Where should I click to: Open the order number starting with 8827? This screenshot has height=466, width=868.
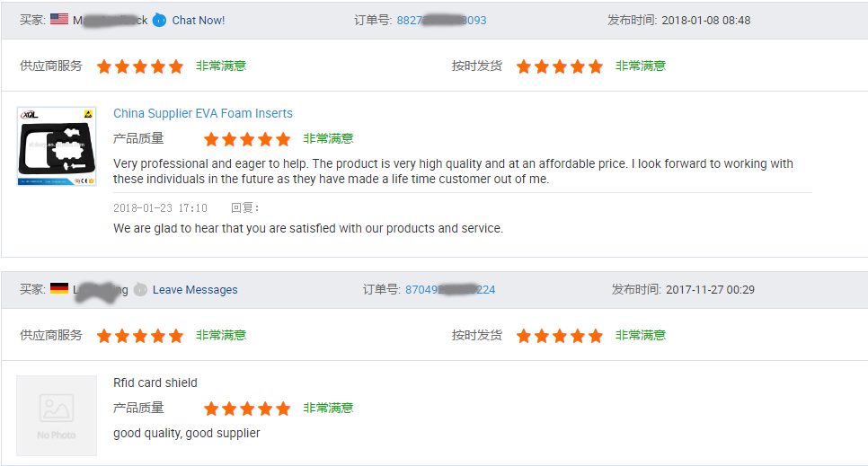coord(441,21)
